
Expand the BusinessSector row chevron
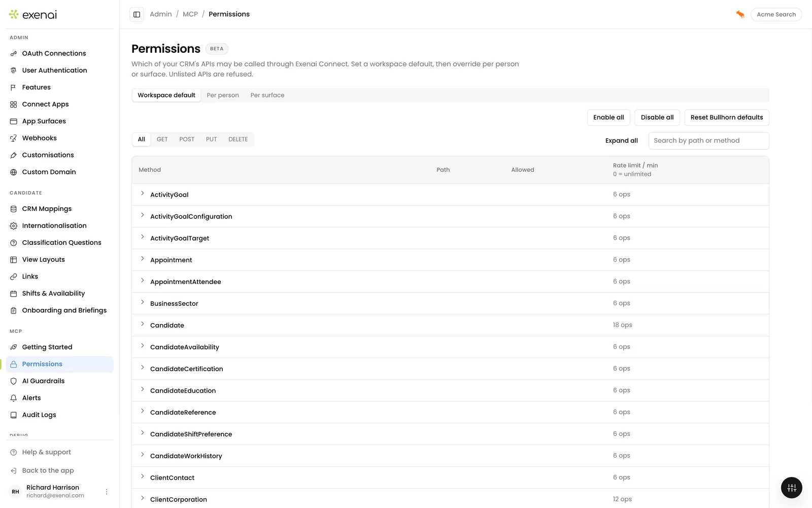pyautogui.click(x=143, y=302)
